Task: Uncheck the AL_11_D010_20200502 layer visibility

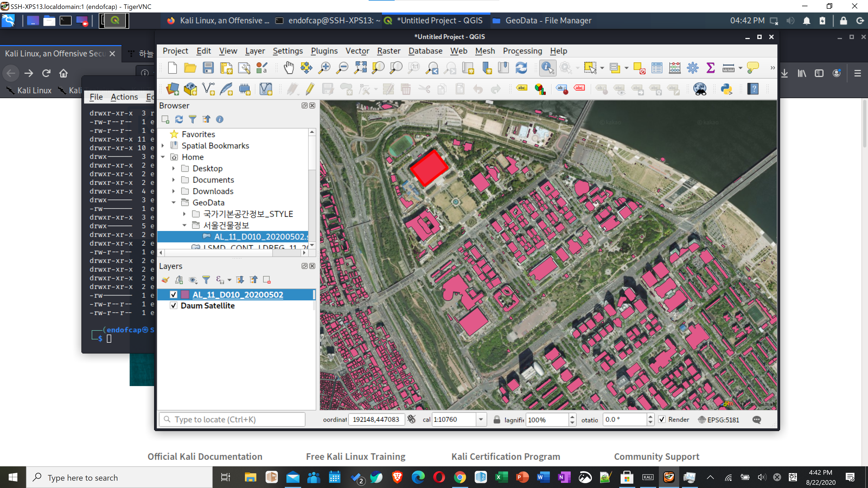Action: tap(174, 295)
